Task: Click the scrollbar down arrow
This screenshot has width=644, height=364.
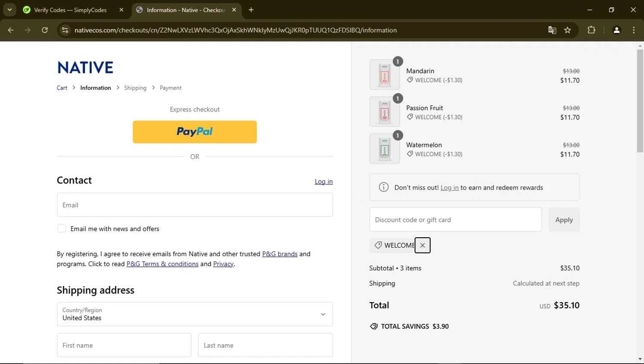Action: click(640, 359)
